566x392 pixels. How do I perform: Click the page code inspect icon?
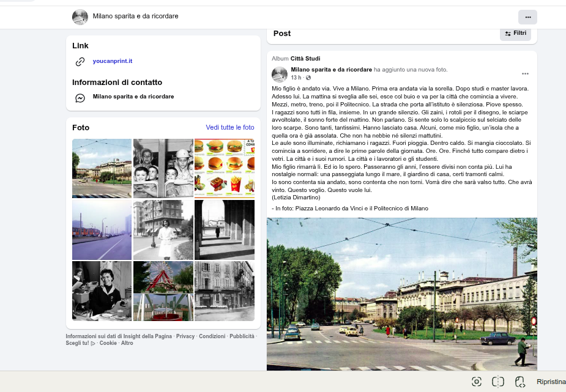point(519,382)
